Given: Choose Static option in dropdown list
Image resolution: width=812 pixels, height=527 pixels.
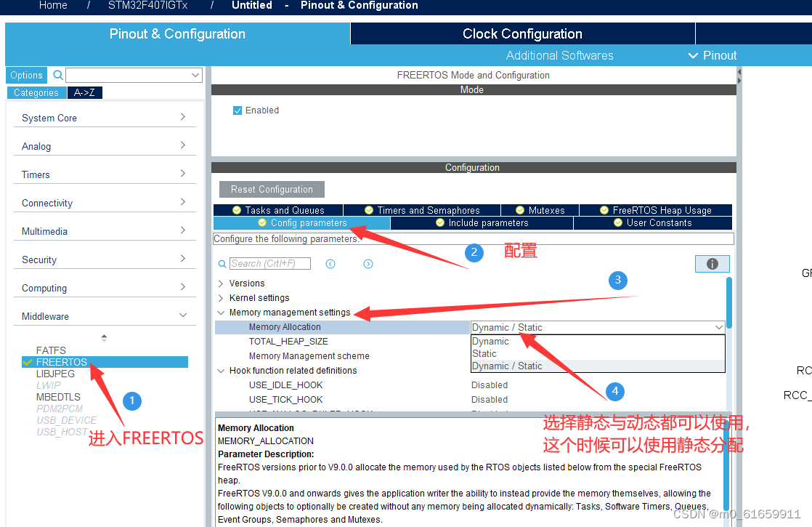Looking at the screenshot, I should pos(598,353).
